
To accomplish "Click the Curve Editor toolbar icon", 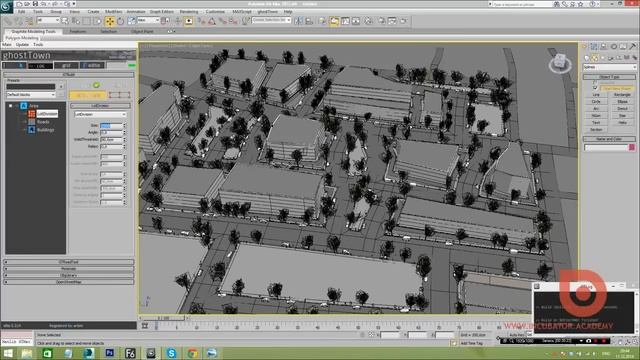I will coord(345,21).
